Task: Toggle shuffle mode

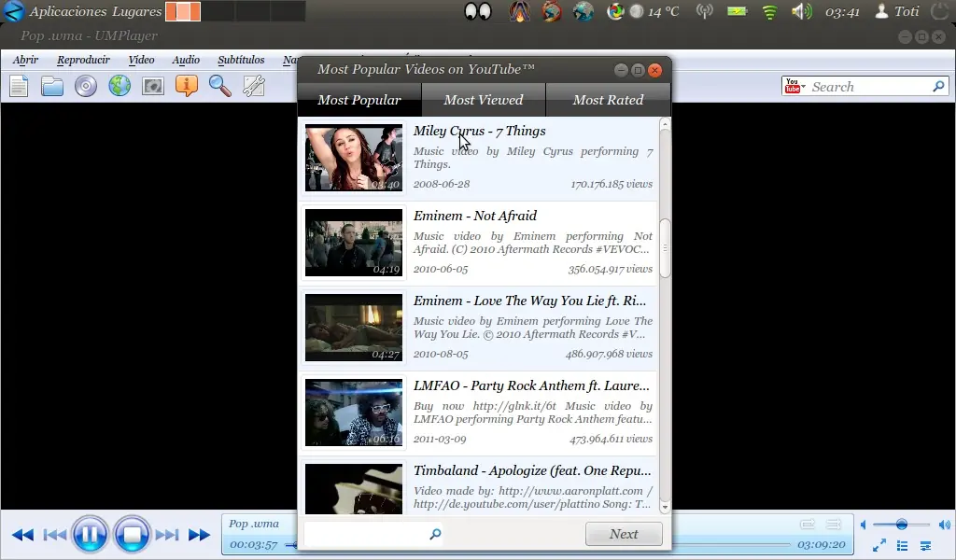Action: click(834, 524)
